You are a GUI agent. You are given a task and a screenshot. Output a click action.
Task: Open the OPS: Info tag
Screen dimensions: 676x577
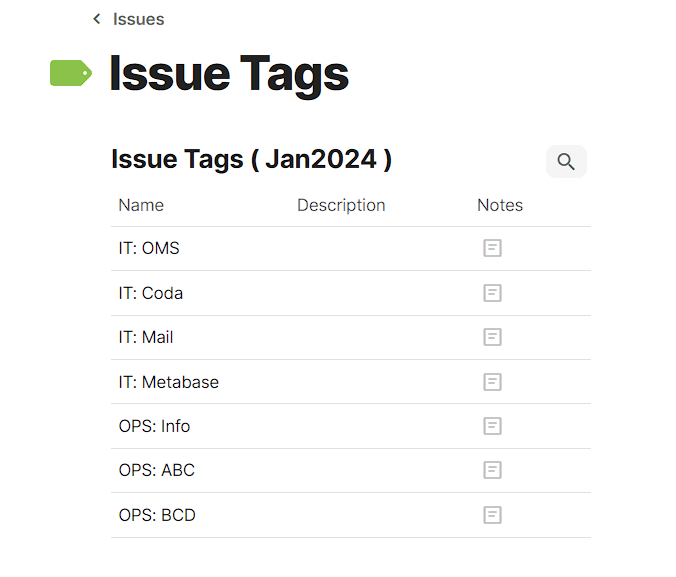tap(154, 426)
